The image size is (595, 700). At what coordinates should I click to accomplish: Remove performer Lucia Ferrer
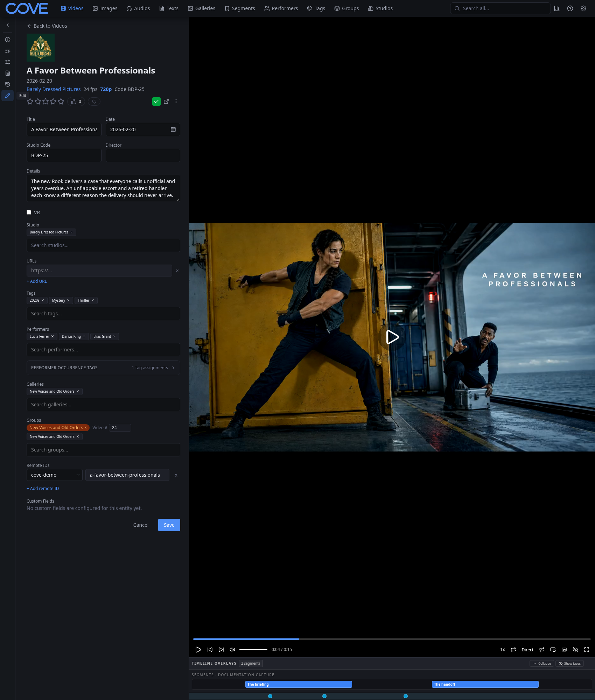coord(52,336)
